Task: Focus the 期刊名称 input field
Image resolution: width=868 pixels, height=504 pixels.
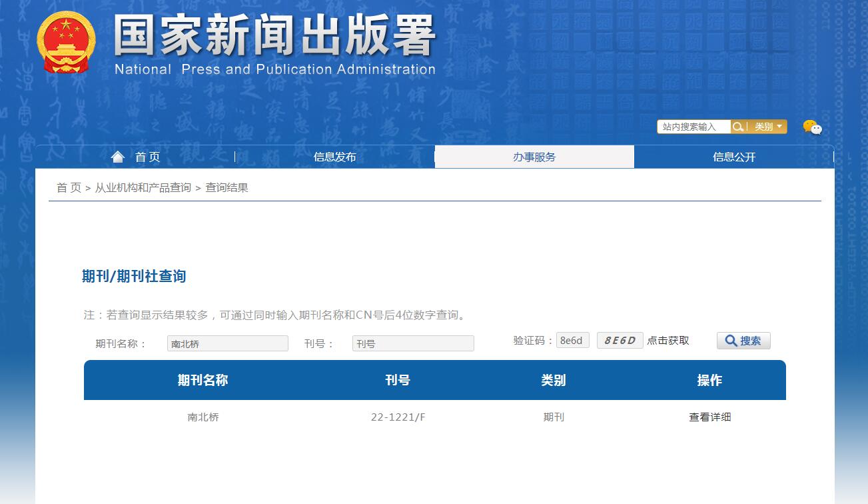Action: pos(227,343)
